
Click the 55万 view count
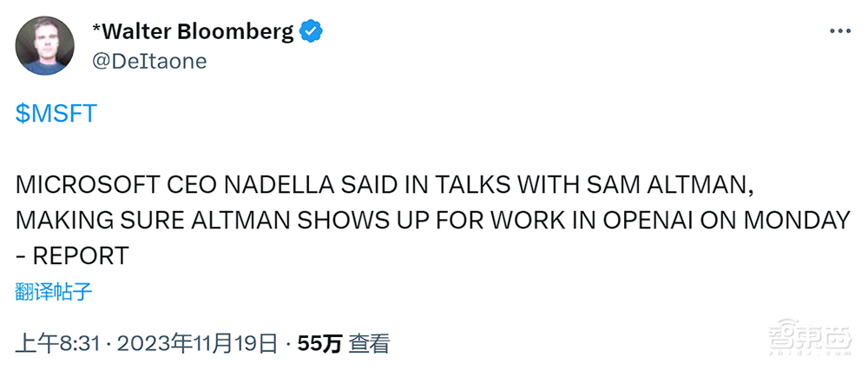pos(319,343)
